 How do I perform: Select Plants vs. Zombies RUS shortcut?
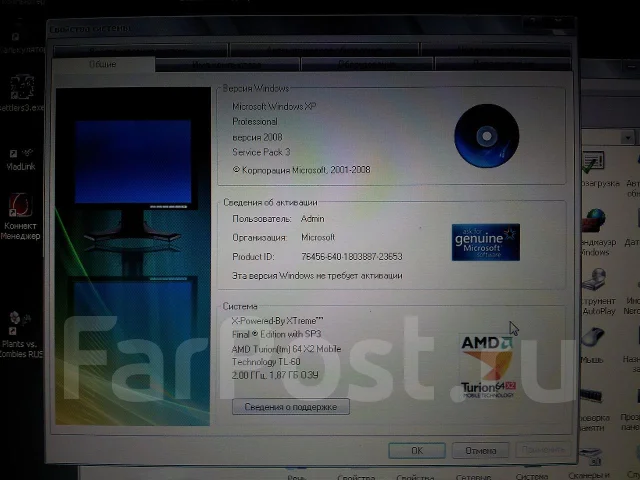coord(20,335)
